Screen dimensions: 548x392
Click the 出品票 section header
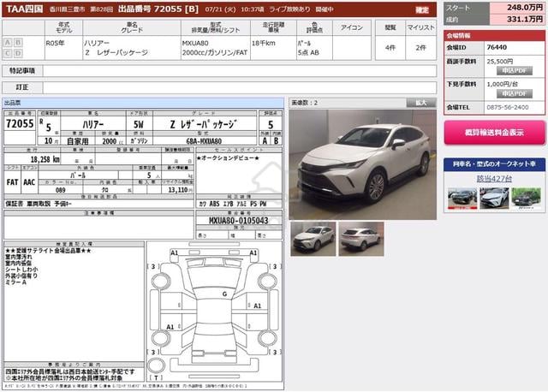pos(143,103)
